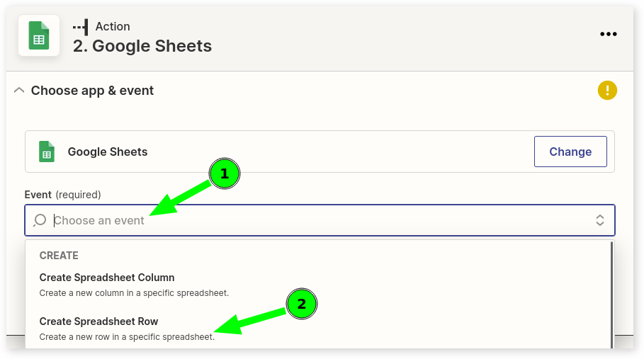Click the large Google Sheets step icon
The height and width of the screenshot is (359, 644).
point(39,35)
